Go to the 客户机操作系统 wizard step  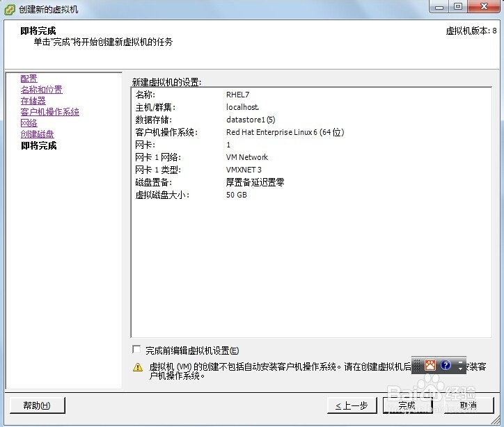point(50,112)
